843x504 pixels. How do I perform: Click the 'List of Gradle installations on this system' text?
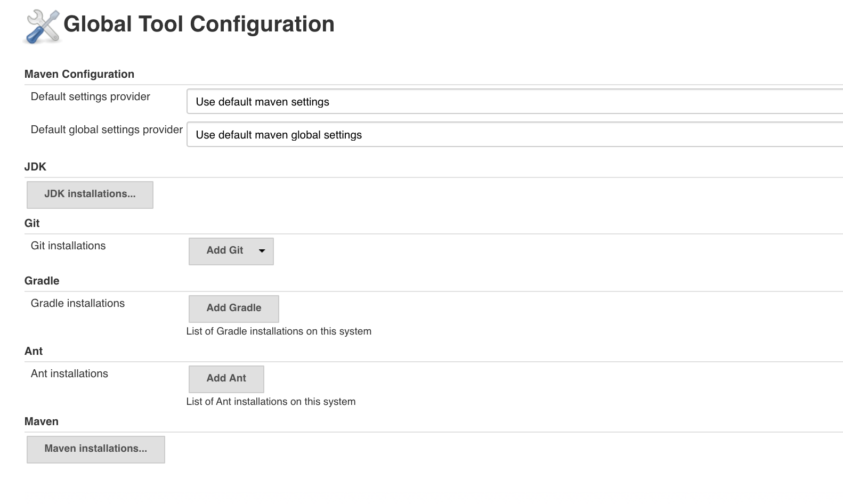coord(279,331)
